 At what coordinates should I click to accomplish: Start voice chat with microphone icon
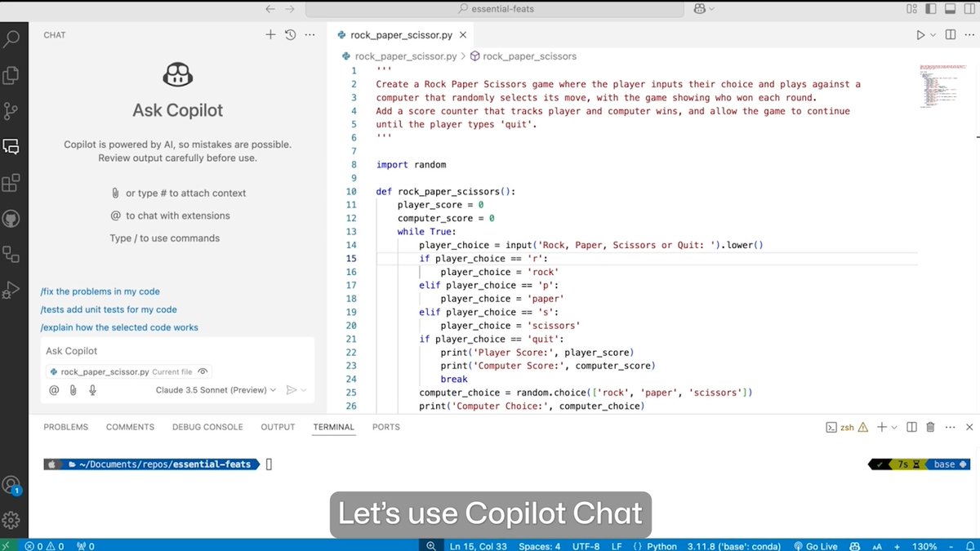(92, 390)
